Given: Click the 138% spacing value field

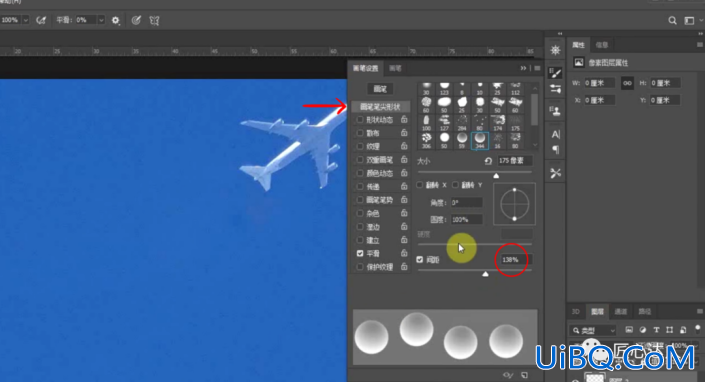Looking at the screenshot, I should coord(515,259).
